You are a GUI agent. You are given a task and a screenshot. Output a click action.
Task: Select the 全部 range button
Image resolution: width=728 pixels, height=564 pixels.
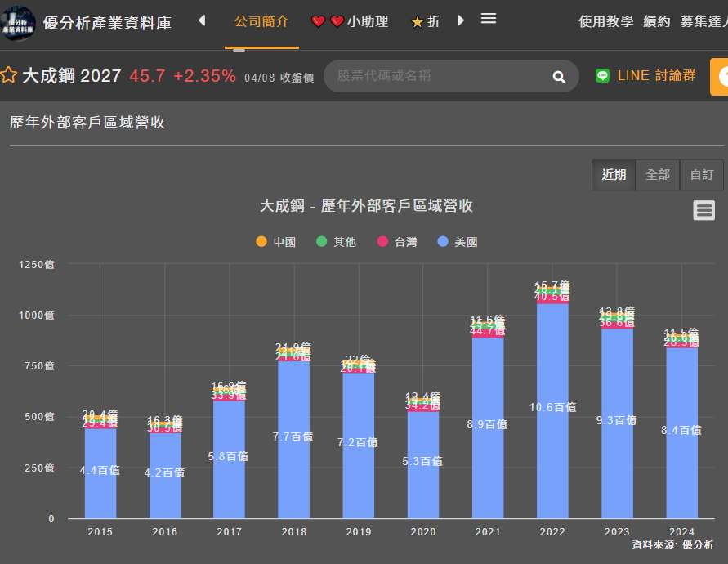coord(658,175)
